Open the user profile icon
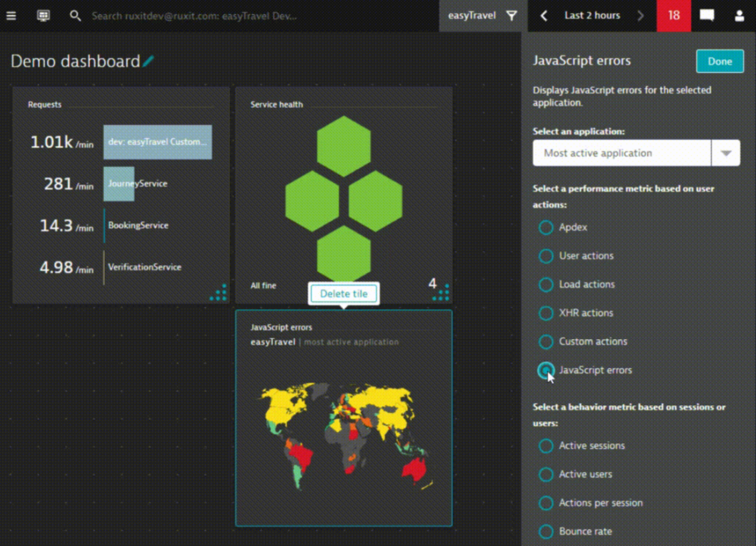This screenshot has height=546, width=756. 739,16
